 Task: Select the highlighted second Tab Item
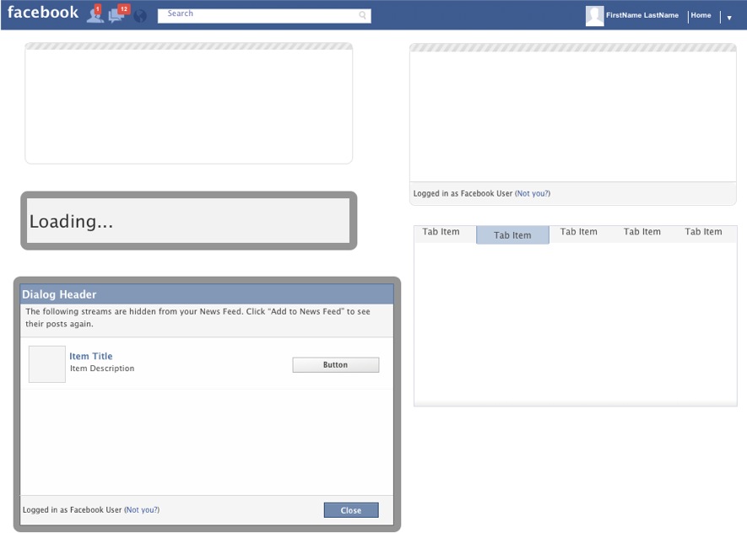click(512, 234)
